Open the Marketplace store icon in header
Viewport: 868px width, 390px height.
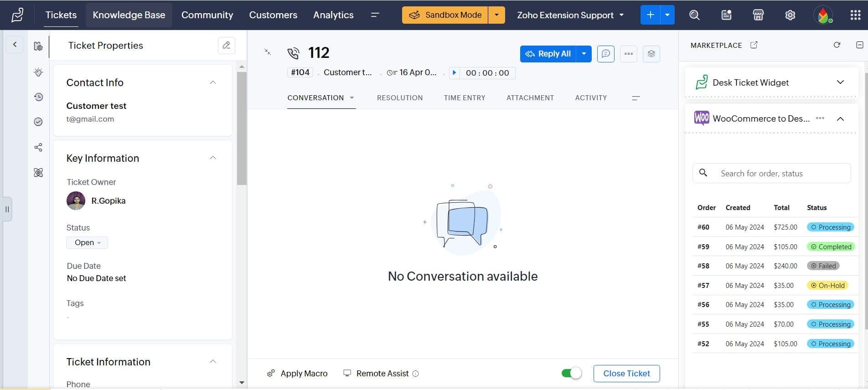point(758,15)
